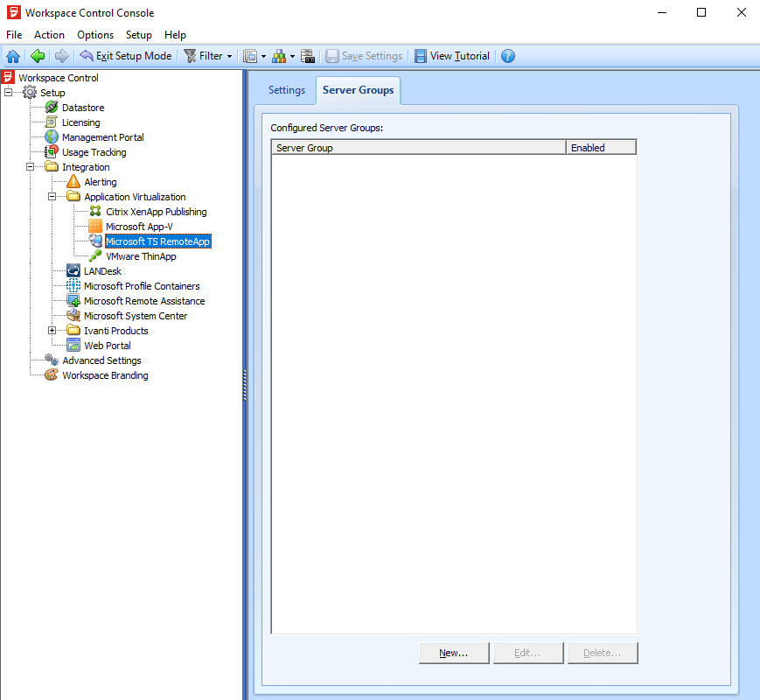The image size is (760, 700).
Task: Open the Help menu
Action: click(x=175, y=35)
